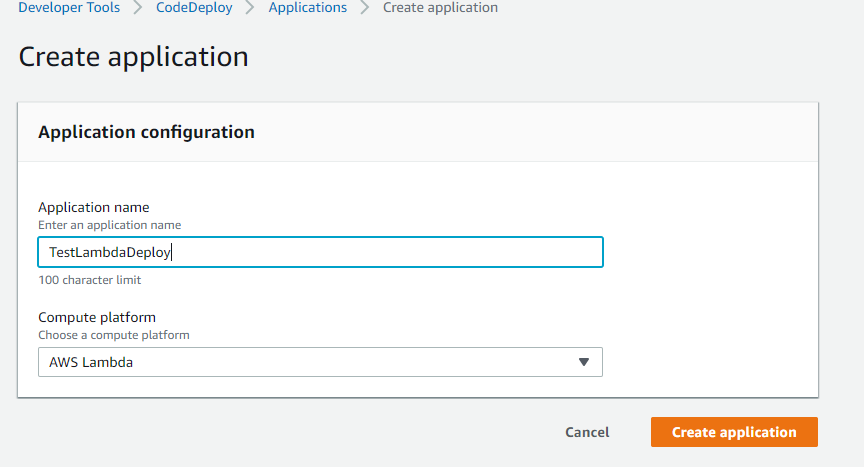This screenshot has height=467, width=864.
Task: Click the Create application breadcrumb text
Action: [440, 8]
